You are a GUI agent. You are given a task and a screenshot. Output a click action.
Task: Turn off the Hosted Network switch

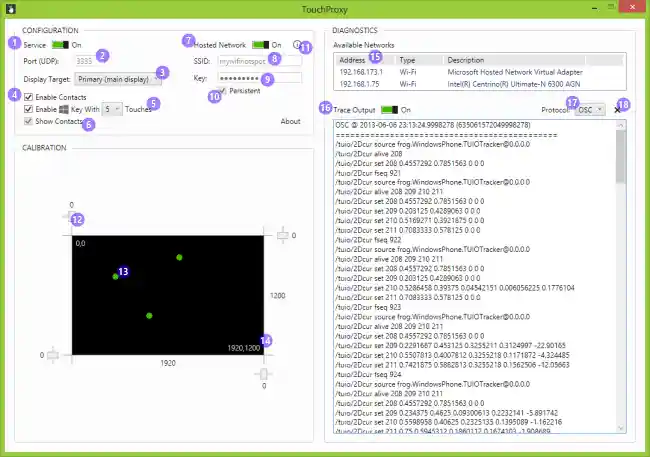[x=260, y=45]
